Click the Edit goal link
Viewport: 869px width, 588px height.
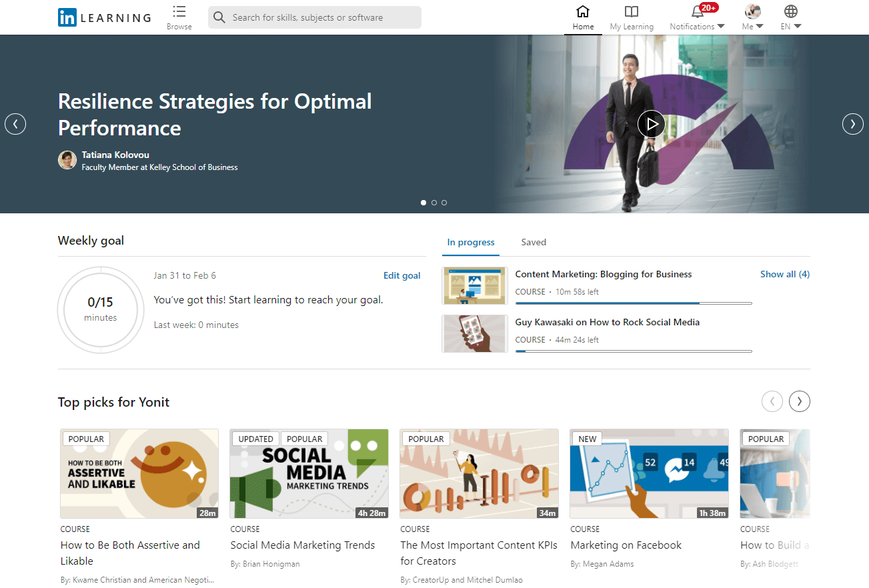401,275
